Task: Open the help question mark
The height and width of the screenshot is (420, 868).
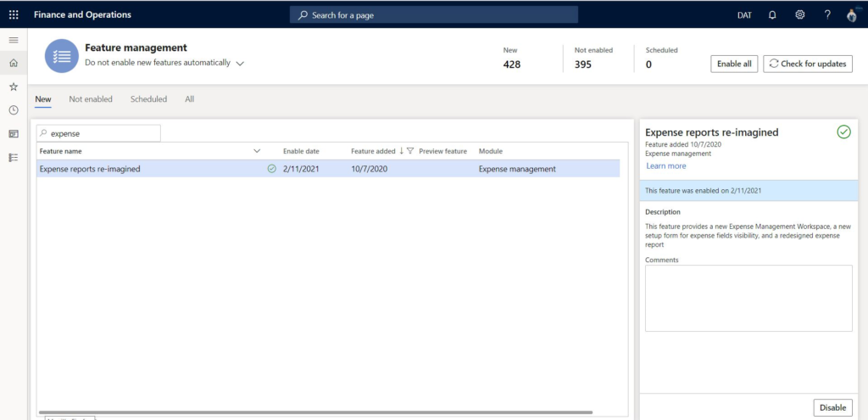Action: coord(827,15)
